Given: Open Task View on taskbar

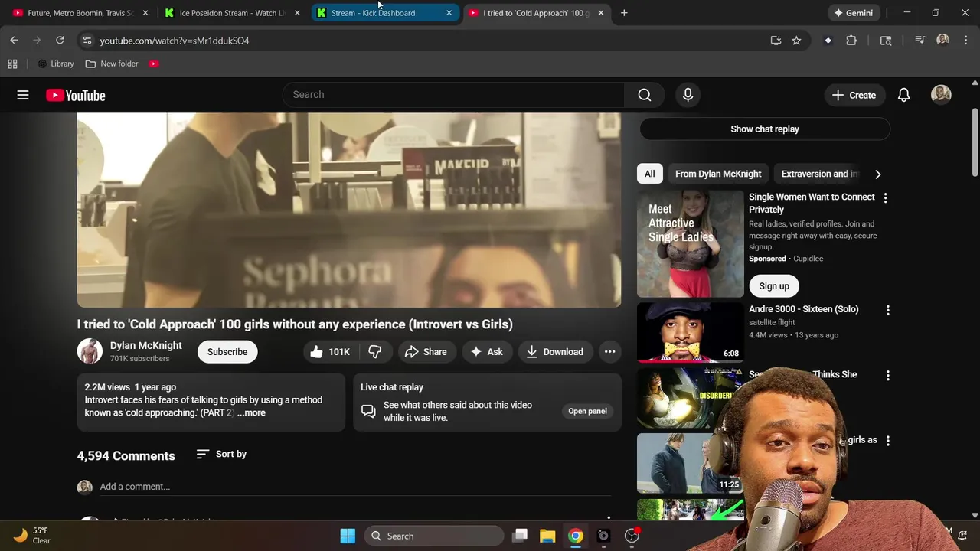Looking at the screenshot, I should 520,536.
